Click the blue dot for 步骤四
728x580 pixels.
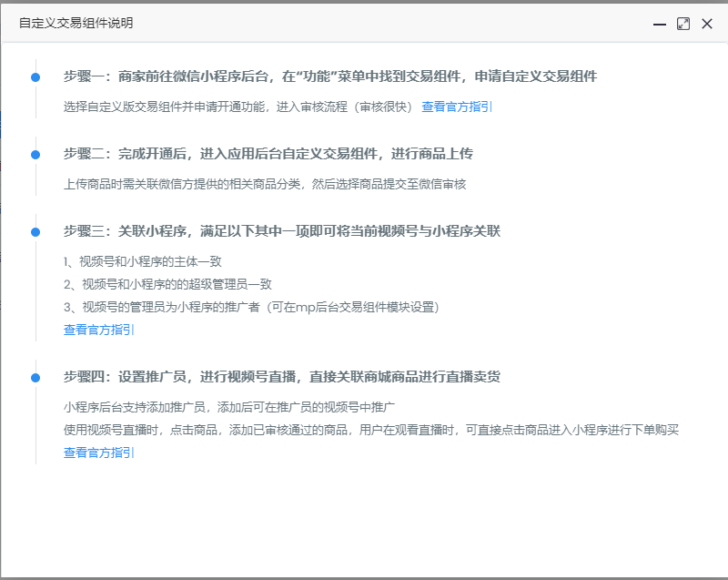click(35, 378)
